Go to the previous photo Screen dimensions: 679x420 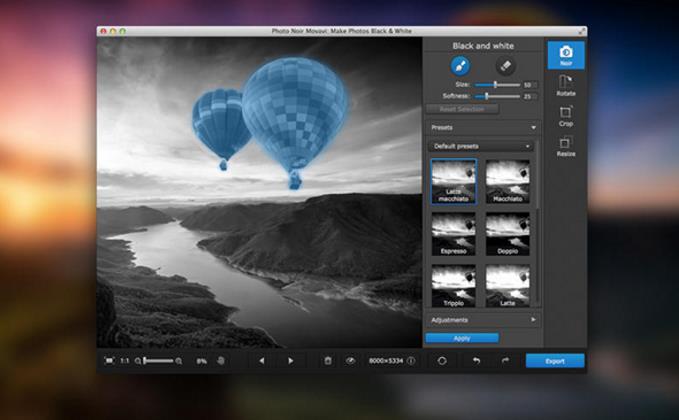coord(262,361)
